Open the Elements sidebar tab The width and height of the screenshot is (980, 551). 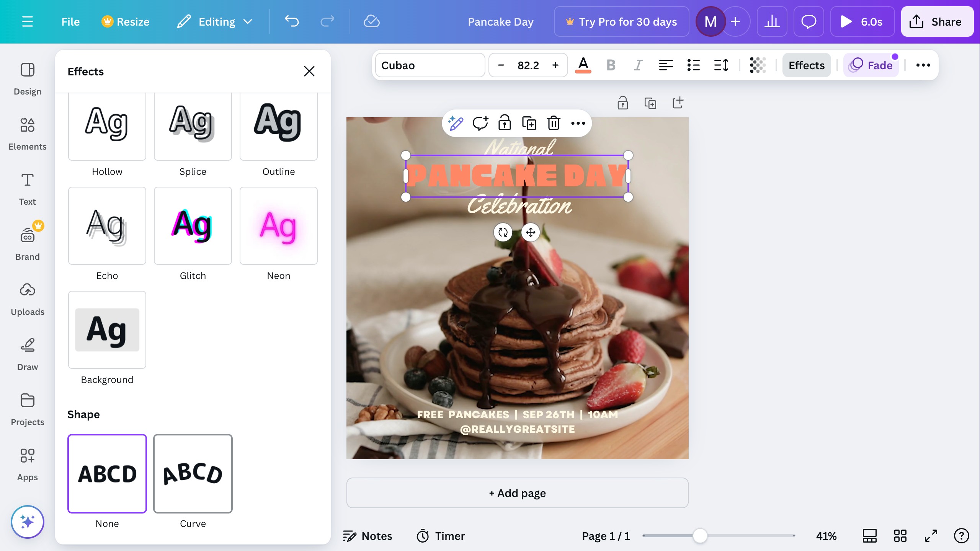point(28,134)
